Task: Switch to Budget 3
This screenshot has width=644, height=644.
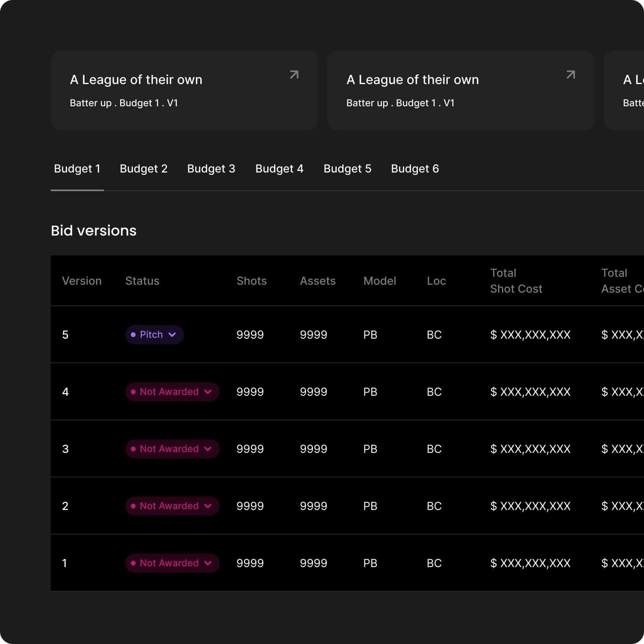Action: (x=211, y=169)
